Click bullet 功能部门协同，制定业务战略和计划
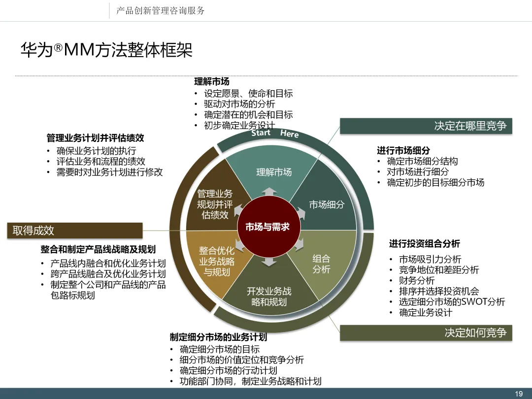This screenshot has width=532, height=399. point(250,381)
